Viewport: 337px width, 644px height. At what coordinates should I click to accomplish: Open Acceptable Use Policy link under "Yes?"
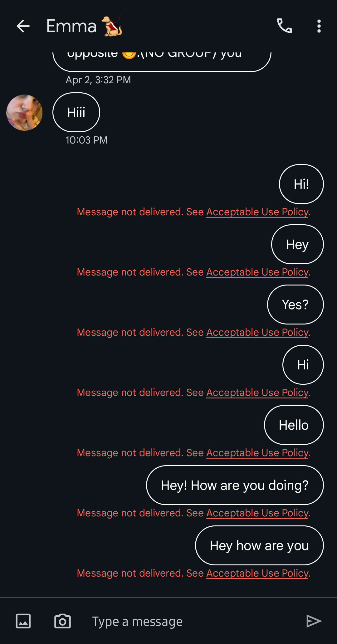coord(257,332)
